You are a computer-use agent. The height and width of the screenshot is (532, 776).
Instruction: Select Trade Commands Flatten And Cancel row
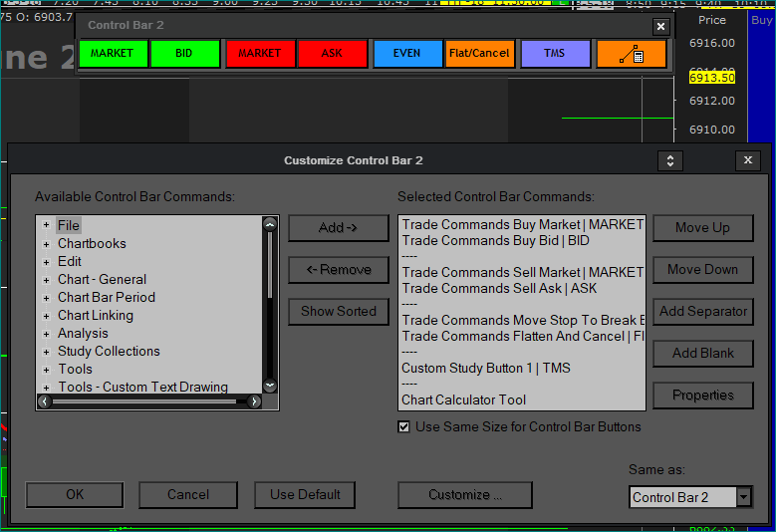(x=522, y=336)
